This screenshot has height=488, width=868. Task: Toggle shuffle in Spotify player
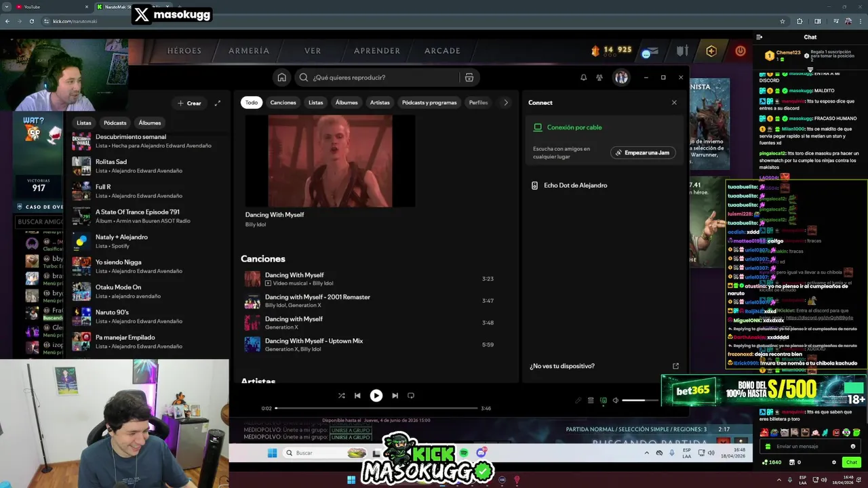341,396
